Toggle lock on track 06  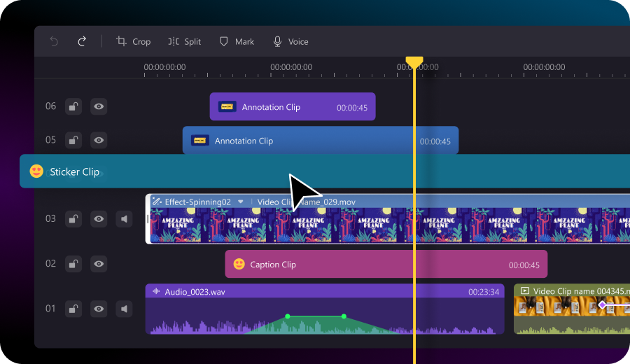(x=73, y=106)
